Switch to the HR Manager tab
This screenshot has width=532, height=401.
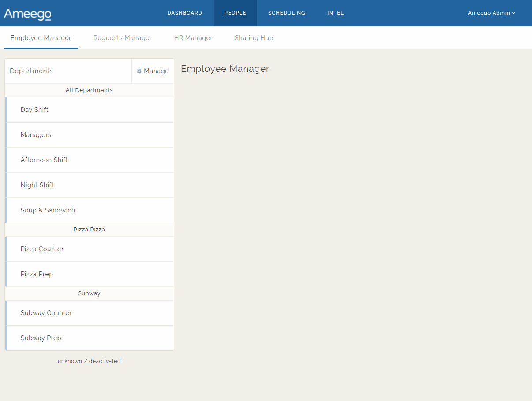(x=193, y=38)
